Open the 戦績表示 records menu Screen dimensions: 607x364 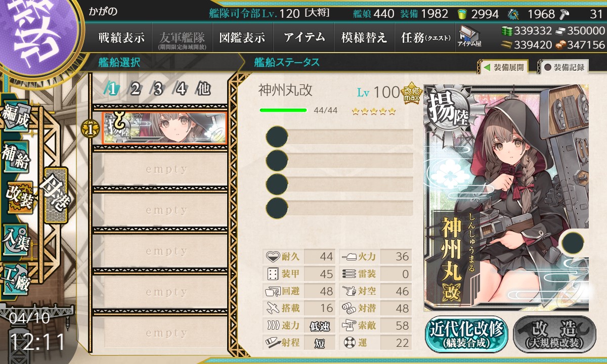click(x=121, y=37)
